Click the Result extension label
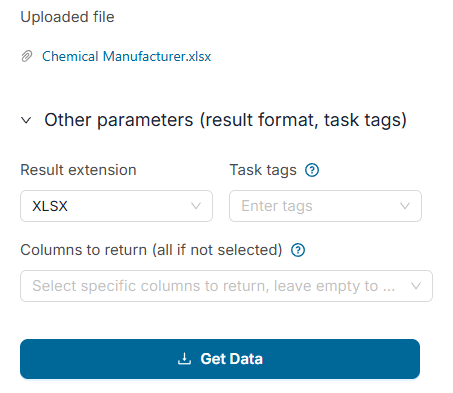This screenshot has width=453, height=393. [78, 170]
